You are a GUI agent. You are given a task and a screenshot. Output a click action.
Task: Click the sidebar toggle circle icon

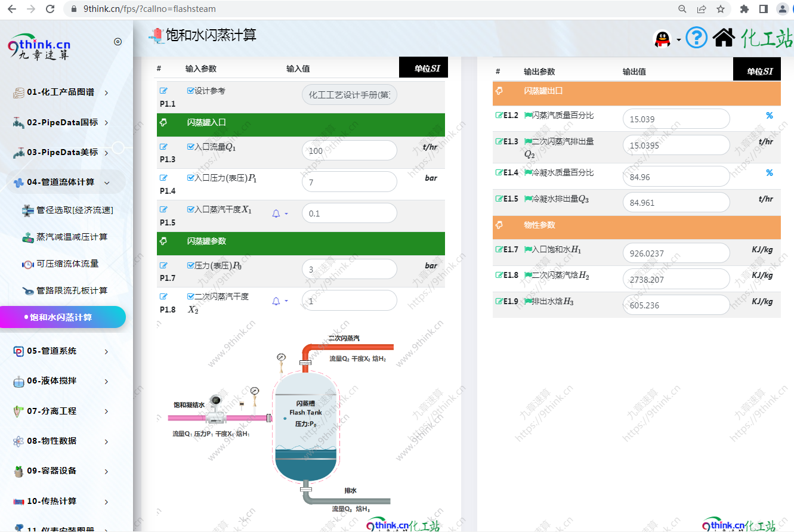(118, 42)
